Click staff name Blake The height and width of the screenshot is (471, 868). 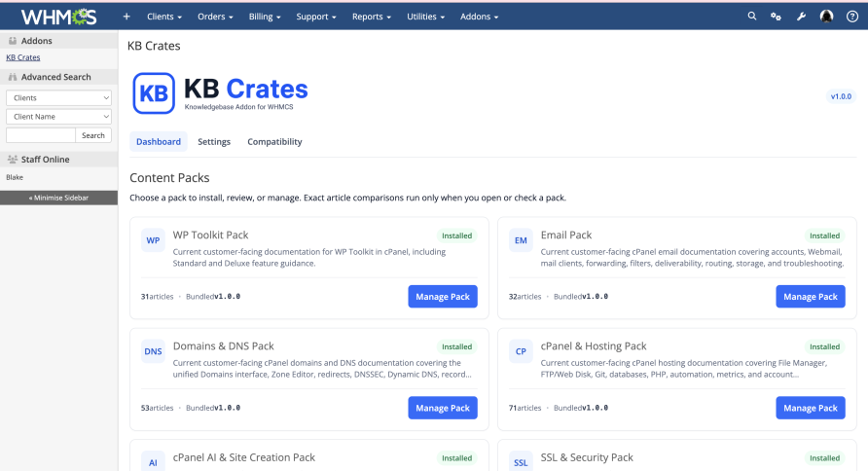[15, 178]
